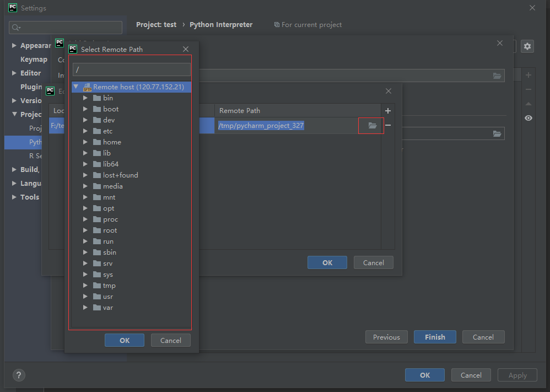Select the root folder
The image size is (550, 392).
[x=110, y=230]
